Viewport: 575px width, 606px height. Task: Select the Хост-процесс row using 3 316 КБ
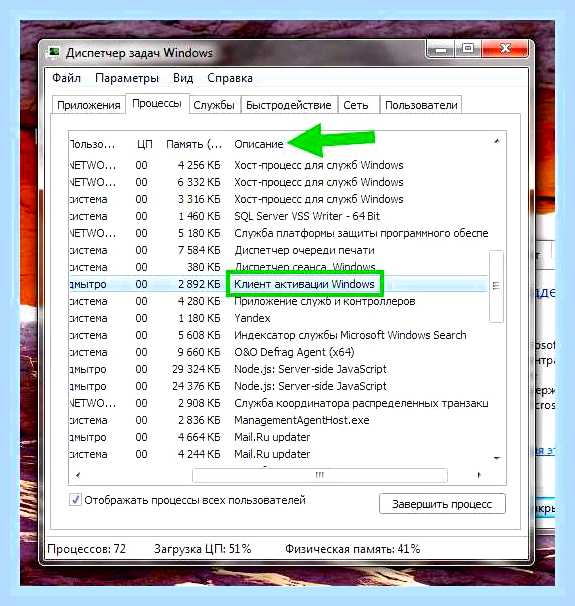(x=278, y=199)
